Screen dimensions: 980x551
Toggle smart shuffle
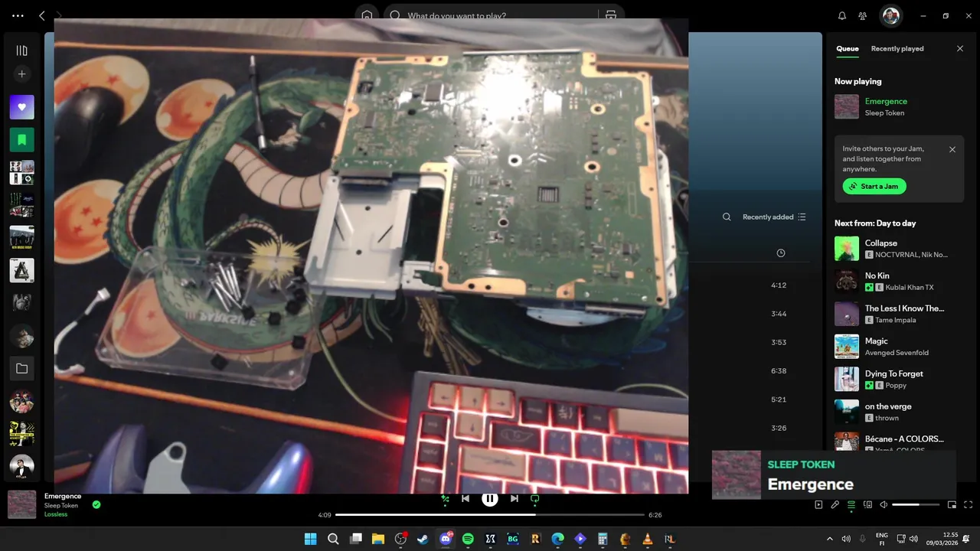(445, 498)
